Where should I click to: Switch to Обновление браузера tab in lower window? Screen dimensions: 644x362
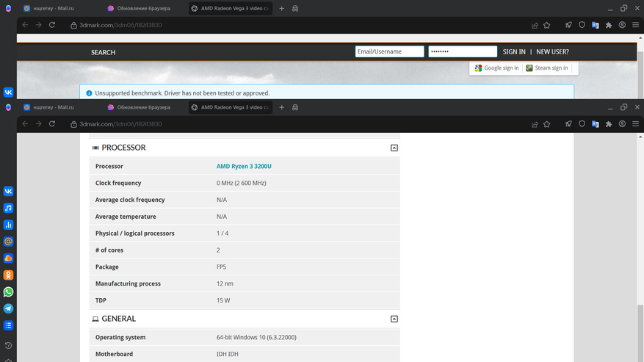click(143, 107)
